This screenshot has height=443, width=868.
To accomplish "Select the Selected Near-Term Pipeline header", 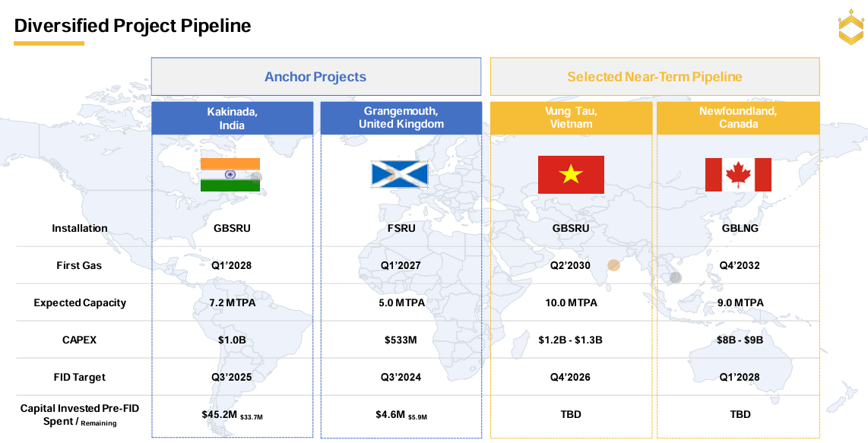I will point(655,77).
